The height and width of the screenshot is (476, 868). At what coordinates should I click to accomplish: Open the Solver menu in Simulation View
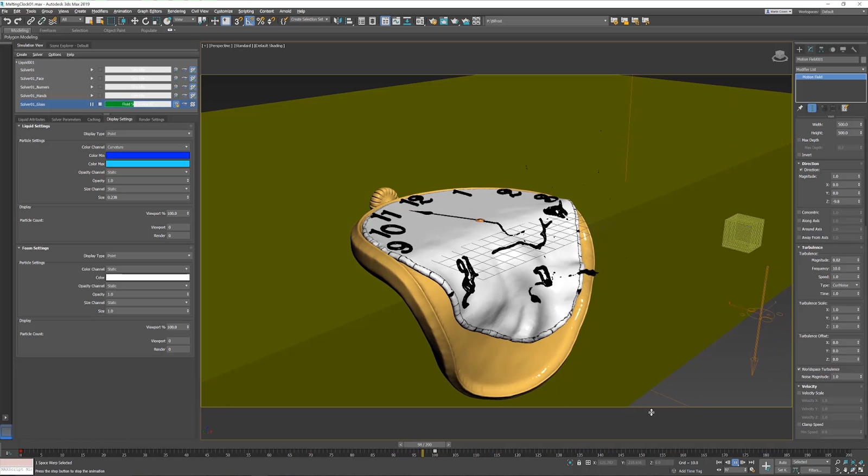click(x=37, y=54)
